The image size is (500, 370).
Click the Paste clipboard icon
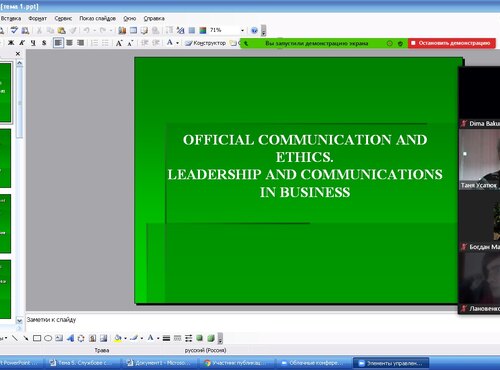(61, 31)
